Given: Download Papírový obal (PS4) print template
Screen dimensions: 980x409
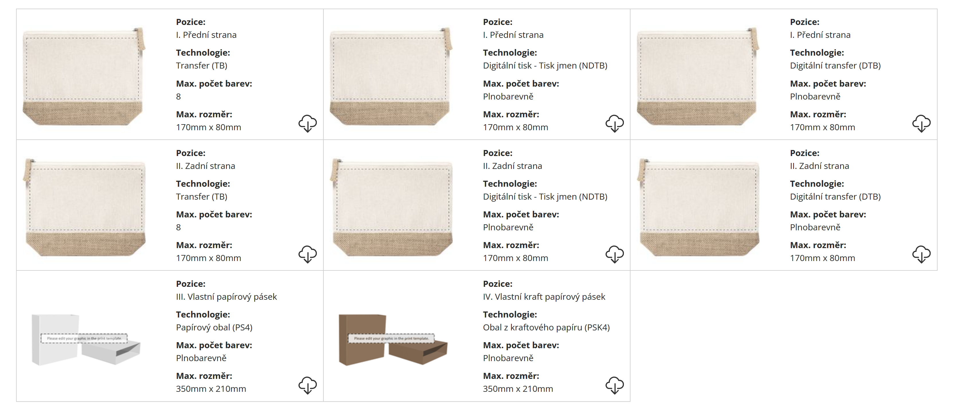Looking at the screenshot, I should 307,385.
